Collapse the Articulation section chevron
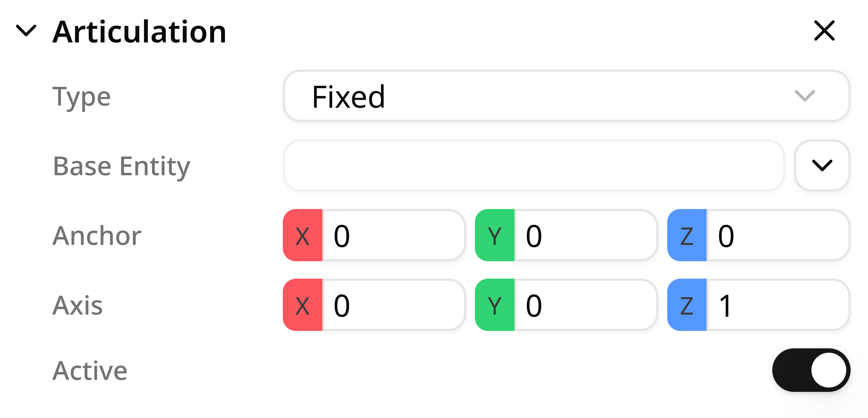Image resolution: width=868 pixels, height=418 pixels. click(x=26, y=31)
